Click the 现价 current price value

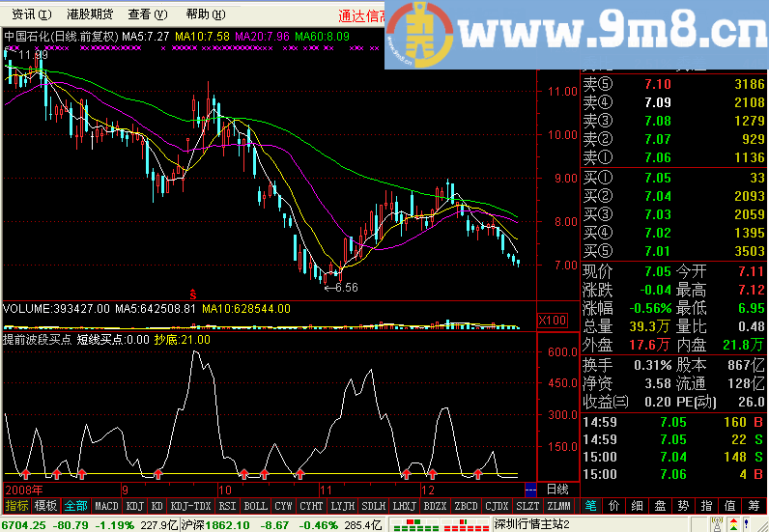(x=658, y=271)
